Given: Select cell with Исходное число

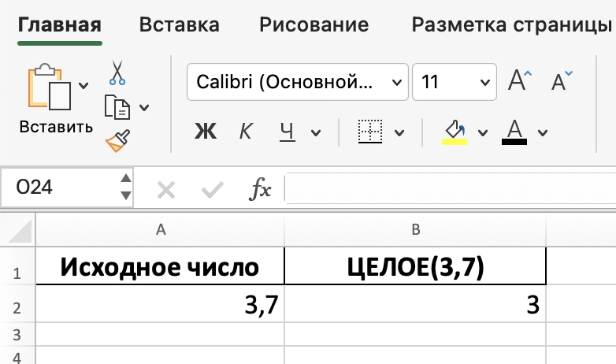Looking at the screenshot, I should coord(160,266).
